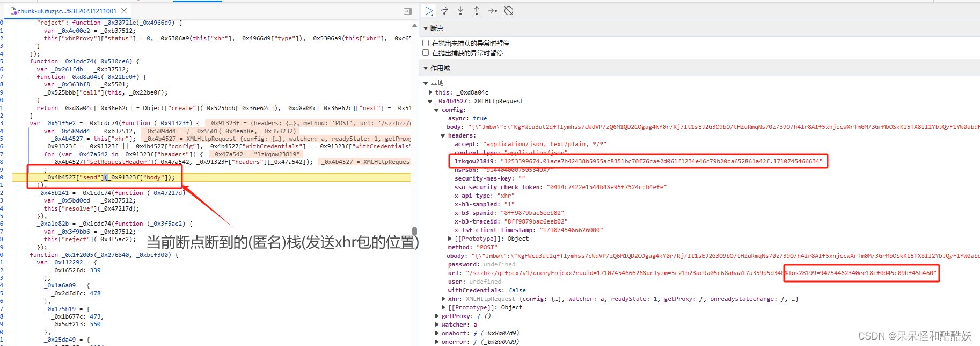The width and height of the screenshot is (980, 346).
Task: Select the x-b3-sampled row
Action: click(484, 204)
